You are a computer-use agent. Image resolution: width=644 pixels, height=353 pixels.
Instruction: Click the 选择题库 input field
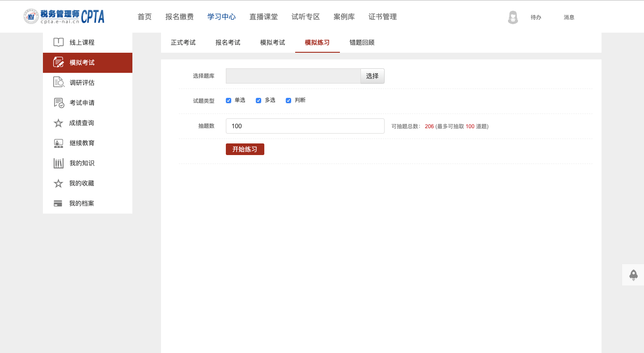pyautogui.click(x=293, y=76)
